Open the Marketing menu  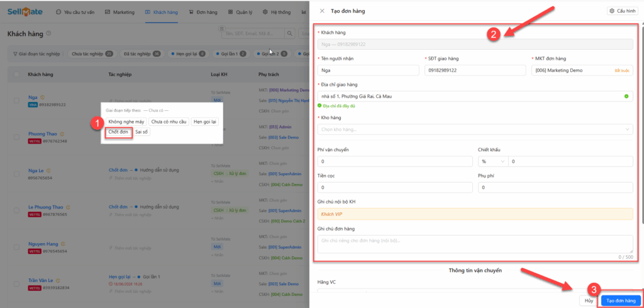(x=119, y=13)
